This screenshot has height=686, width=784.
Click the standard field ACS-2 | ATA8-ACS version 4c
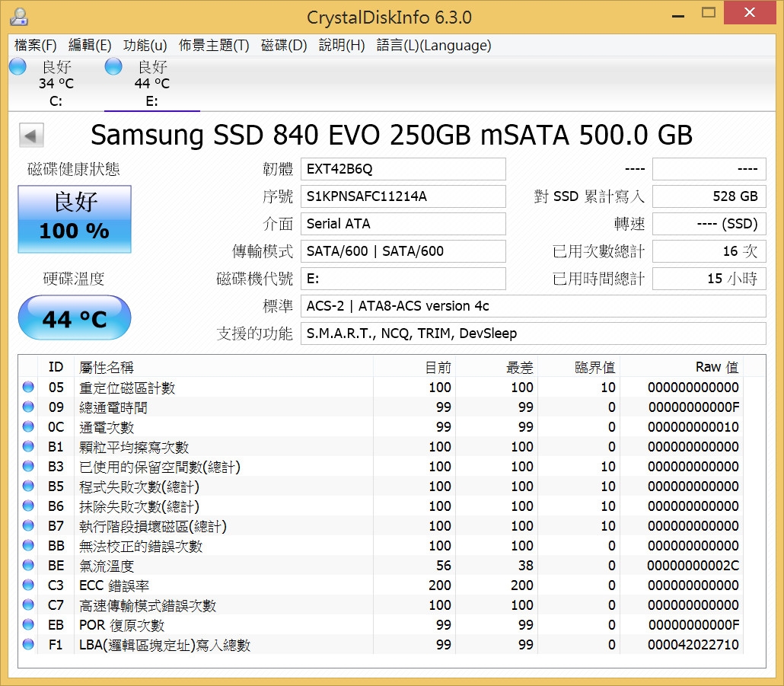533,306
